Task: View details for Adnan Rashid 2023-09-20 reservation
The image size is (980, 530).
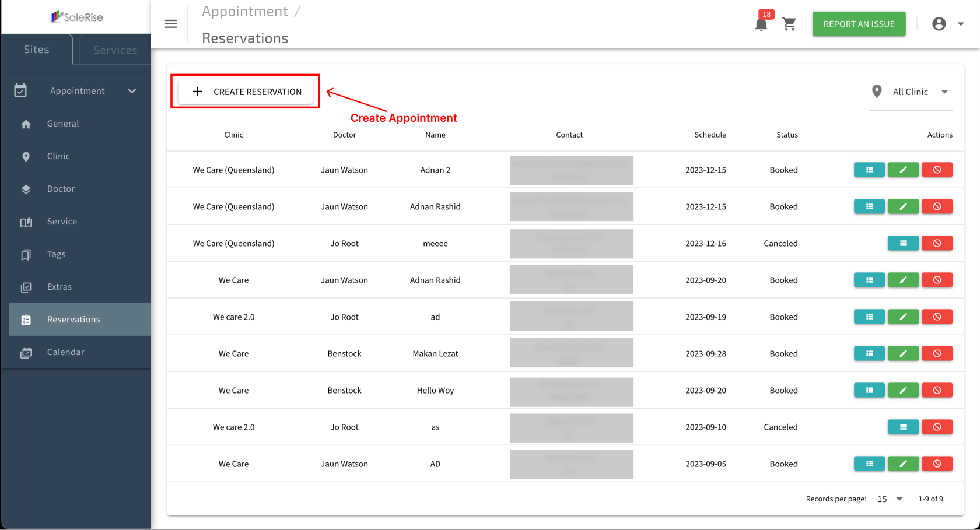Action: tap(869, 280)
